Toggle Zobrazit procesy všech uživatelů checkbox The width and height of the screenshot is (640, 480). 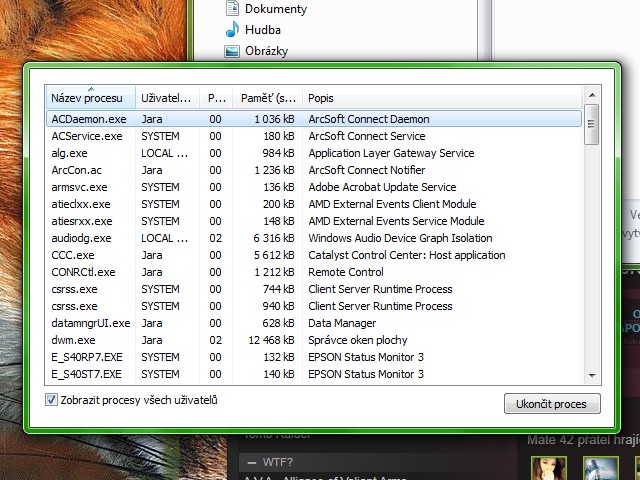[x=51, y=400]
